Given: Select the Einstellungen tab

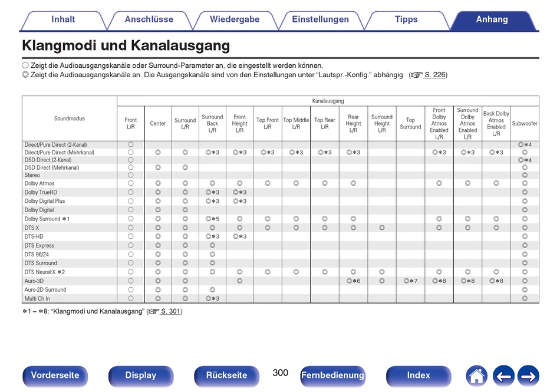Looking at the screenshot, I should 320,19.
